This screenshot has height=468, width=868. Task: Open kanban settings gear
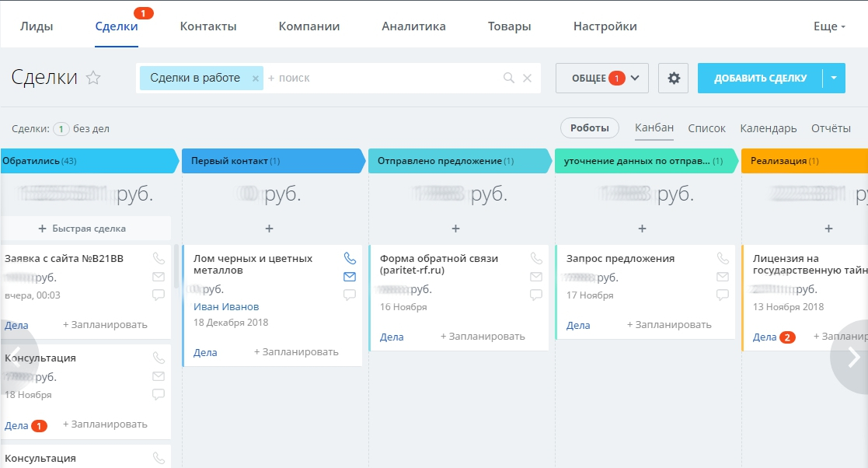[673, 78]
